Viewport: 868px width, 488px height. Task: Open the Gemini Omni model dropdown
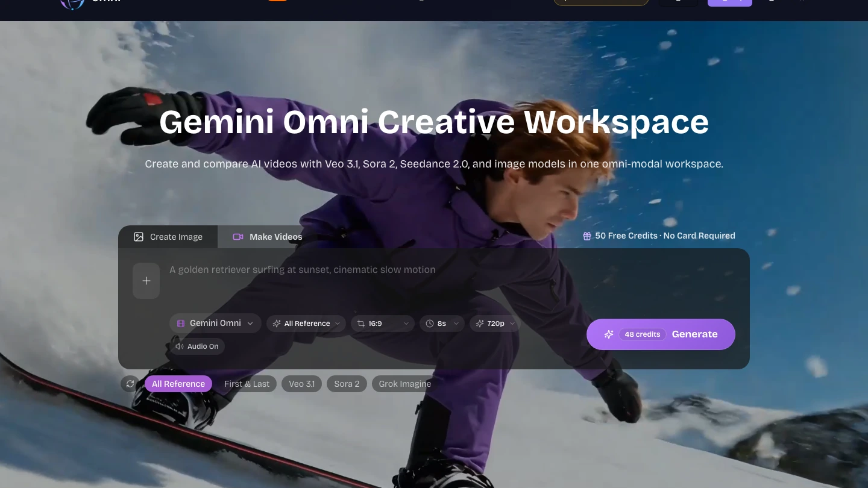click(x=215, y=324)
